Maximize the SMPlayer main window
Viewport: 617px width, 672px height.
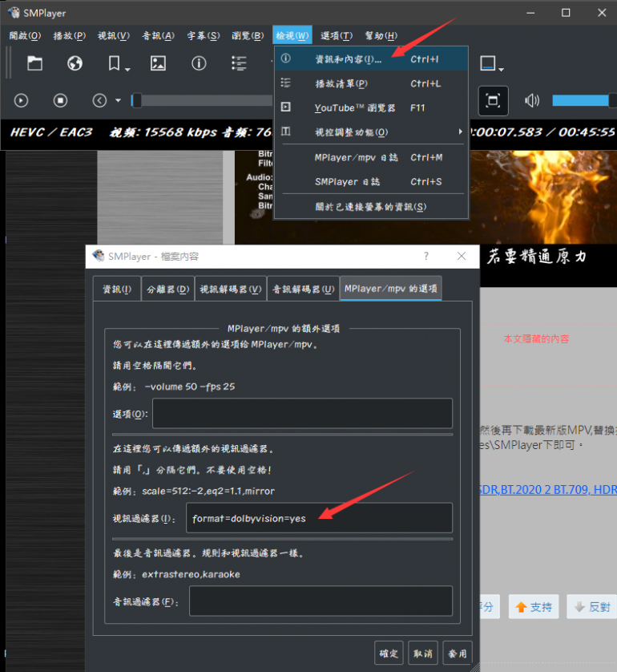[x=566, y=13]
